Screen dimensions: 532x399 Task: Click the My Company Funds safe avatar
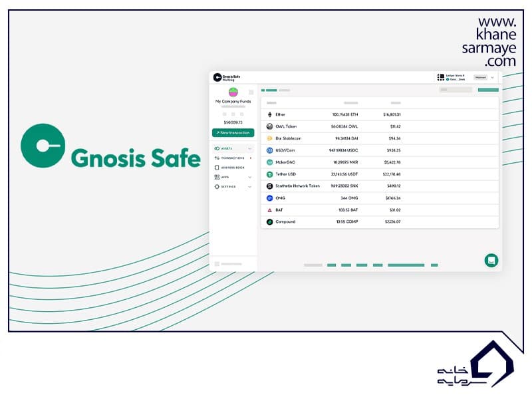pyautogui.click(x=233, y=92)
